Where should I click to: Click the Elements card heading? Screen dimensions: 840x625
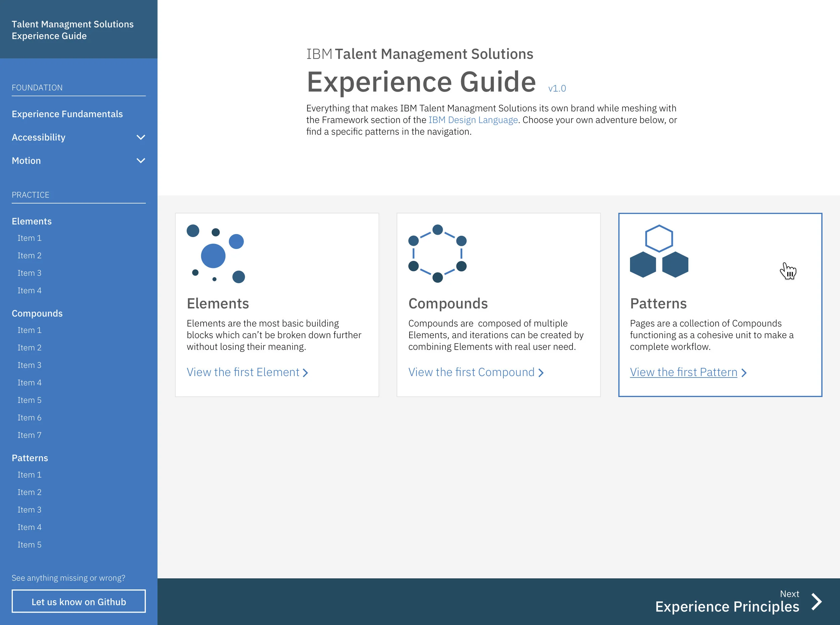click(x=218, y=303)
